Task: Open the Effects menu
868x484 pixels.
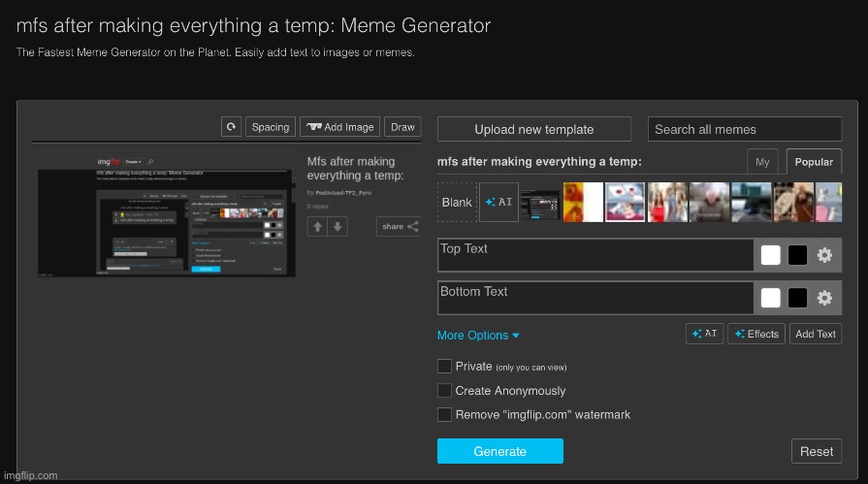Action: point(756,334)
